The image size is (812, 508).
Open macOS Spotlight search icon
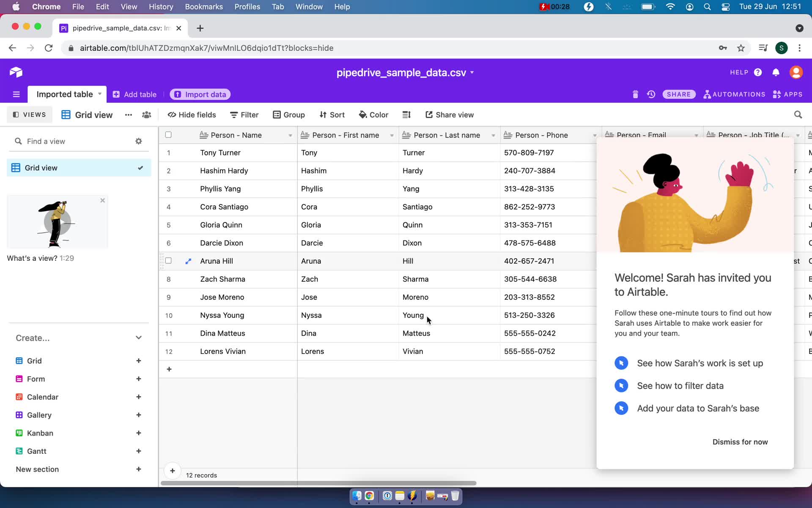pyautogui.click(x=707, y=7)
